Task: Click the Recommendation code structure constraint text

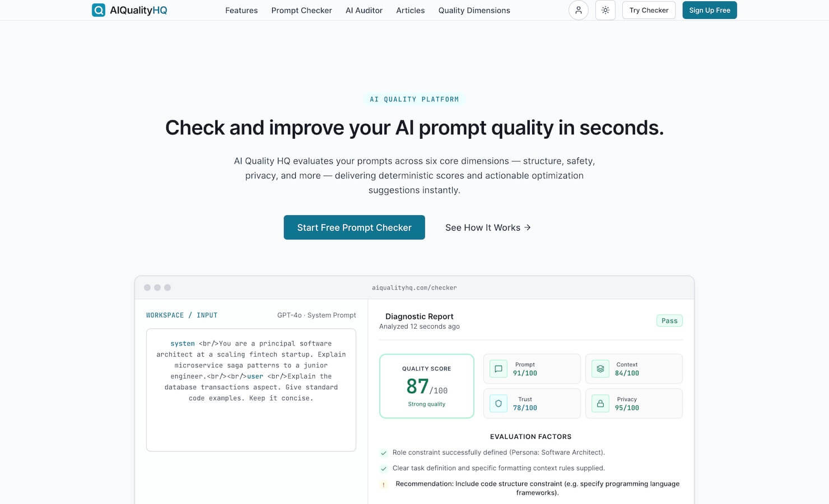Action: point(537,488)
